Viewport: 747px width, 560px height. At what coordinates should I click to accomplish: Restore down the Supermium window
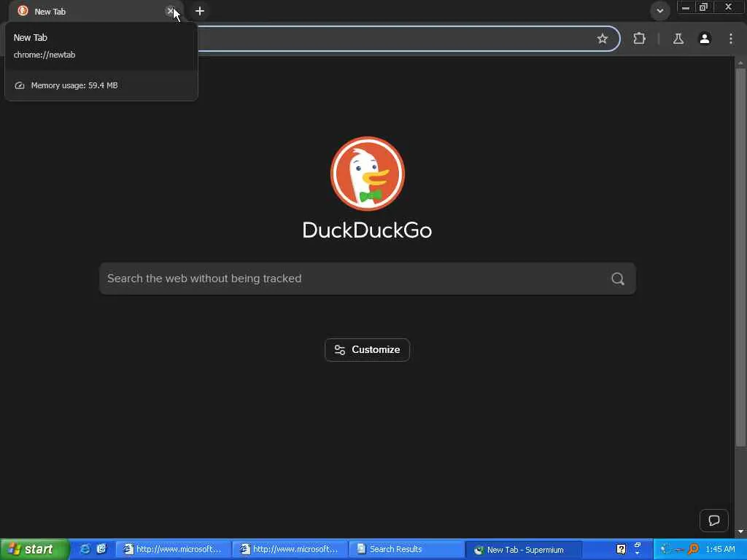pos(703,7)
